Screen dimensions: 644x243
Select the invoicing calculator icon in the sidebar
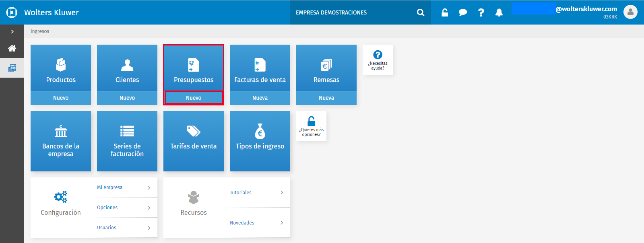click(12, 68)
